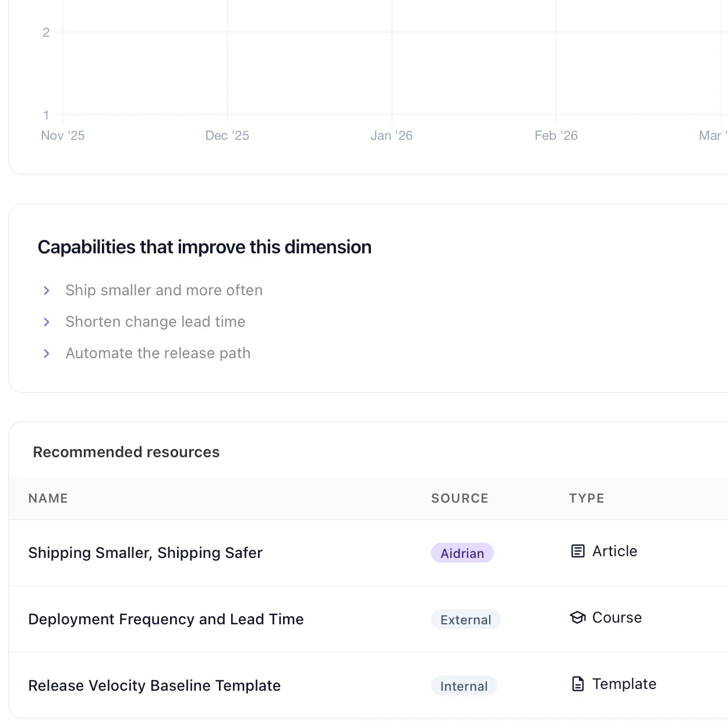Open 'Release Velocity Baseline Template' resource
Screen dimensions: 728x728
click(154, 685)
